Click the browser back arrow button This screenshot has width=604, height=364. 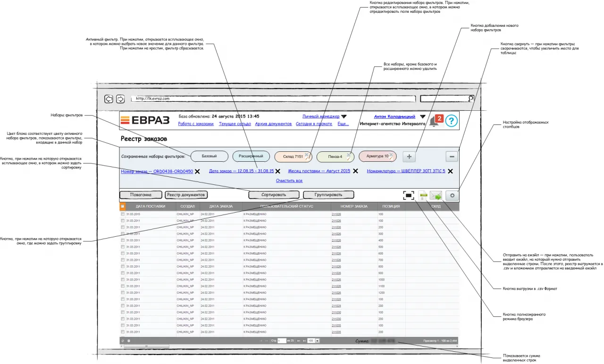(109, 99)
